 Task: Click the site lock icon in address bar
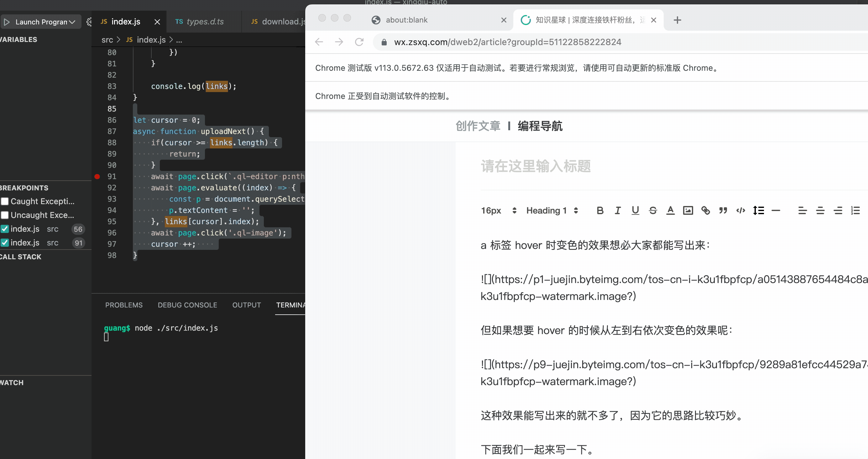click(384, 42)
